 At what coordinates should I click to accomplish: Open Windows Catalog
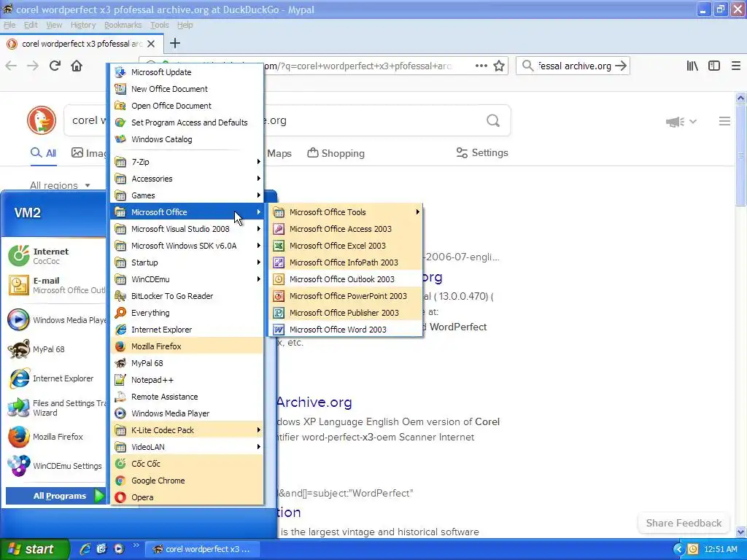coord(187,139)
